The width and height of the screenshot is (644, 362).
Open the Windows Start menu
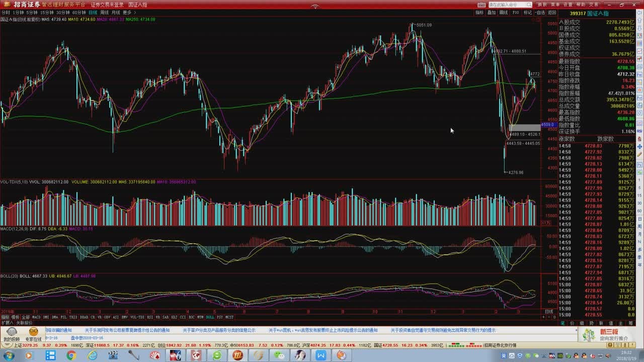point(9,355)
